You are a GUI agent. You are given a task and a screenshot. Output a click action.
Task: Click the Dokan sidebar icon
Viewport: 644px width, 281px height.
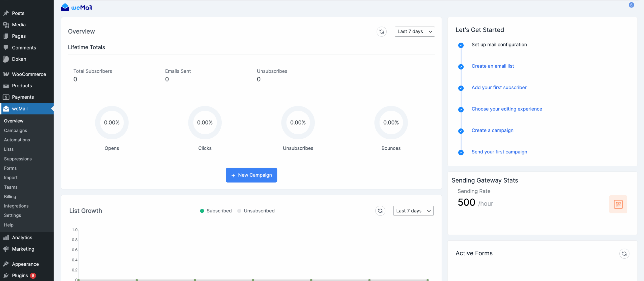(x=6, y=59)
